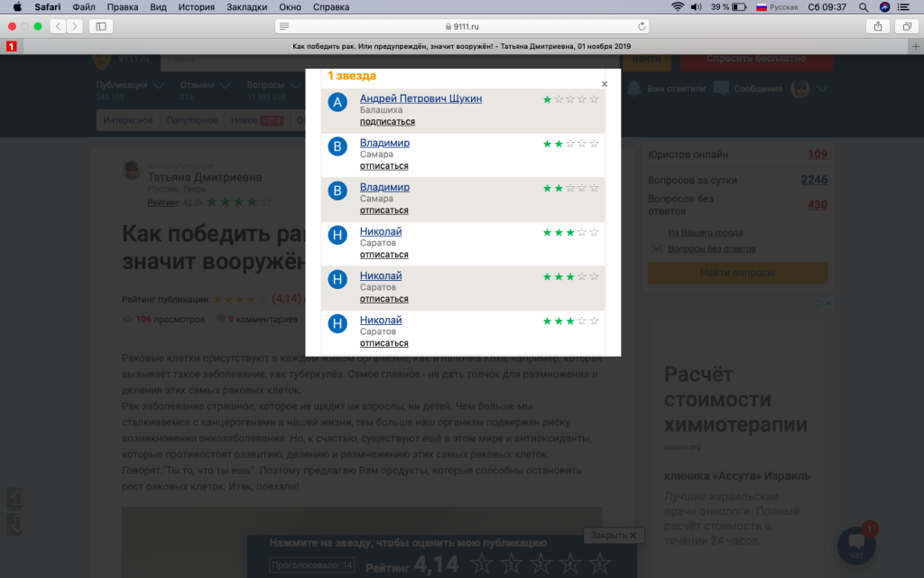Image resolution: width=924 pixels, height=578 pixels.
Task: Open the История menu
Action: (x=196, y=7)
